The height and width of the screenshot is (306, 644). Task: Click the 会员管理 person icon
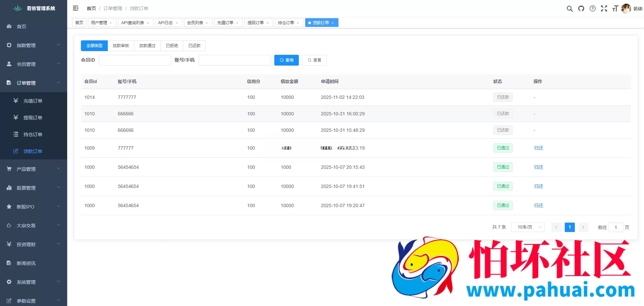coord(9,64)
